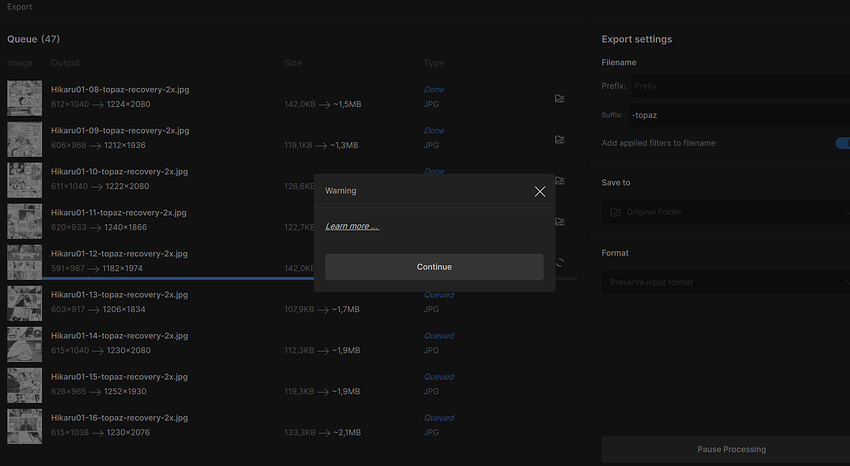Select the Hikaru01-13 thumbnail image

click(x=24, y=303)
